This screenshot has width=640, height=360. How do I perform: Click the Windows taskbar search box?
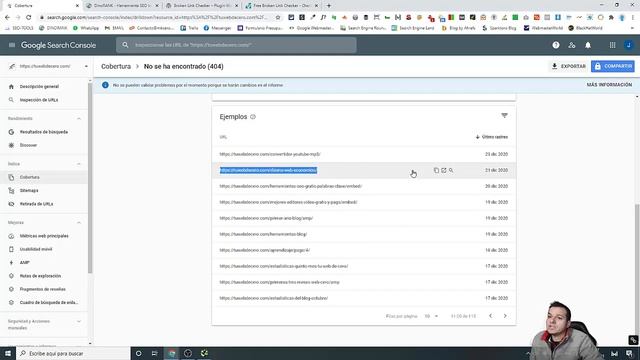coord(73,353)
